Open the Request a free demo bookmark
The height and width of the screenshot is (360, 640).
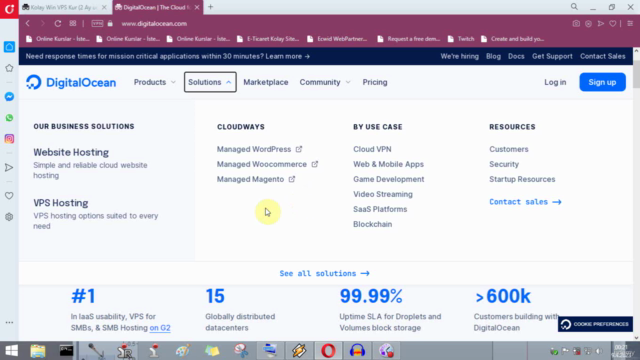409,39
